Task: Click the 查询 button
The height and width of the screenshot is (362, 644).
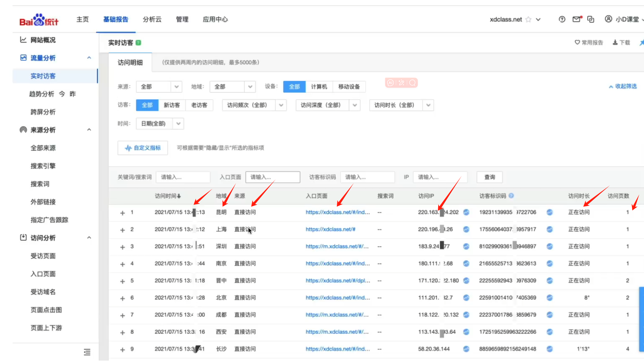Action: tap(489, 177)
